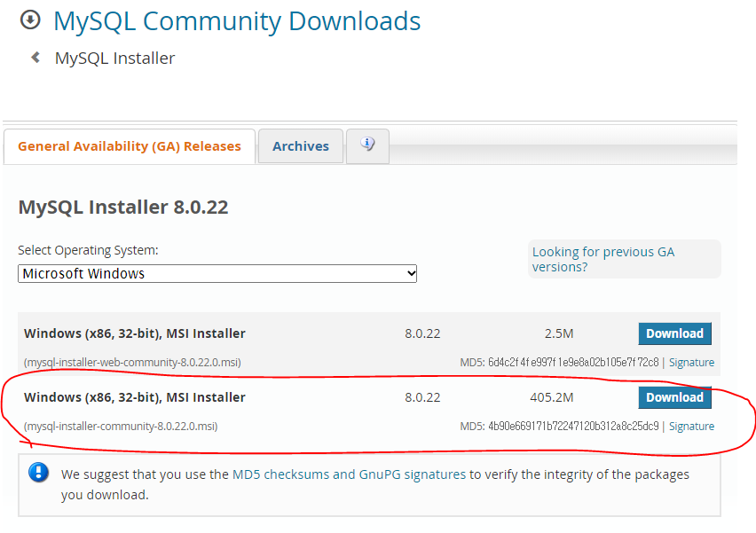The image size is (756, 533).
Task: Click the MySQL Community Downloads heading link
Action: (237, 21)
